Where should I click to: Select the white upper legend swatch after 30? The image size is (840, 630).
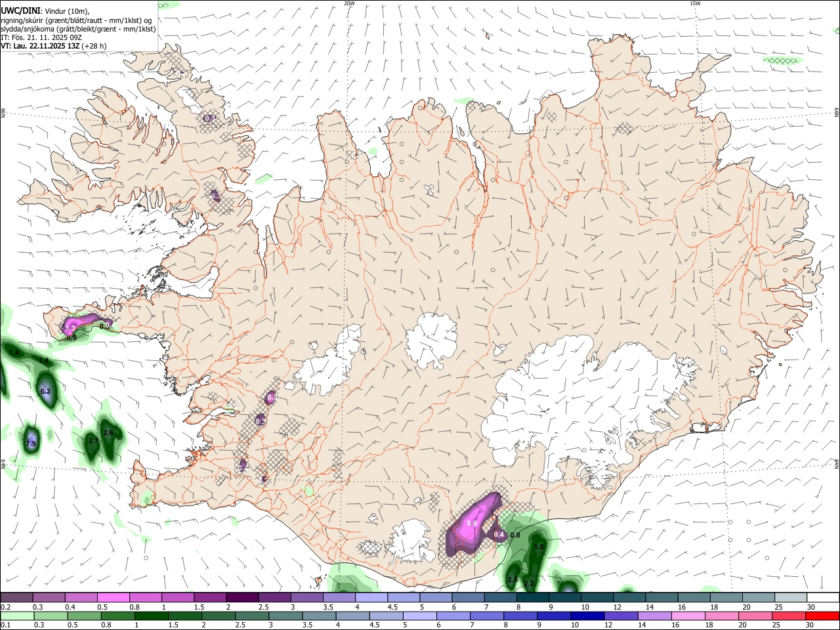pos(823,597)
